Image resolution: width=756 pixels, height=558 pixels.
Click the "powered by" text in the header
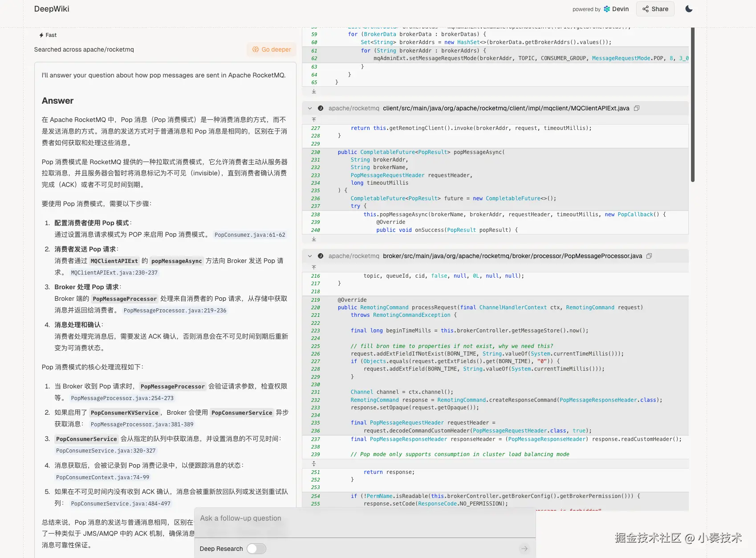(x=586, y=9)
